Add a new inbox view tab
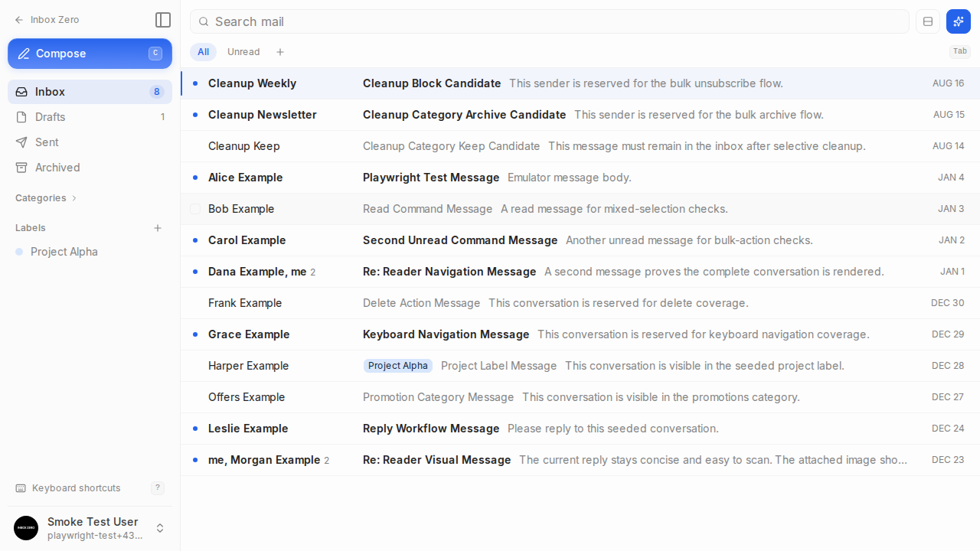Screen dimensions: 980x551 tap(280, 52)
